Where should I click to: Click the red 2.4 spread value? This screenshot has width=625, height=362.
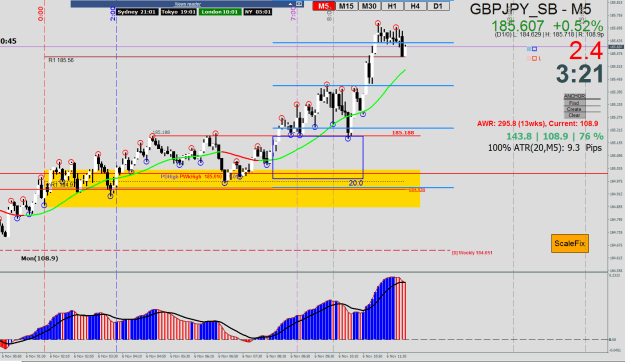click(x=586, y=51)
